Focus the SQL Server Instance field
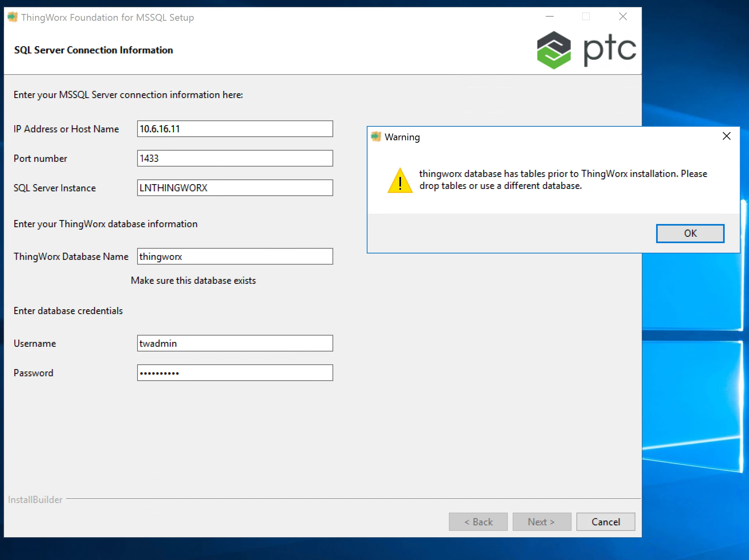Viewport: 749px width, 560px height. pyautogui.click(x=235, y=188)
